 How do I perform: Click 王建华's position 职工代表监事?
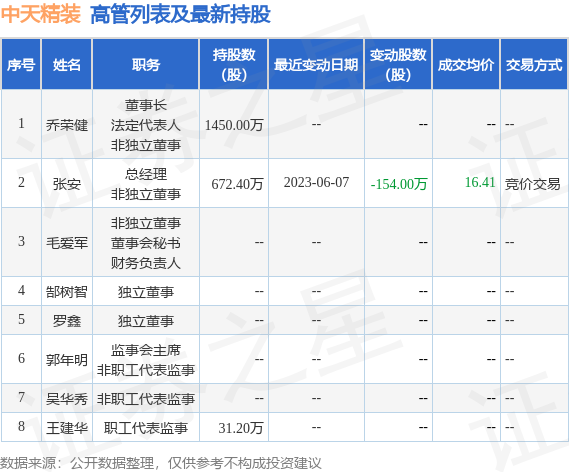146,428
